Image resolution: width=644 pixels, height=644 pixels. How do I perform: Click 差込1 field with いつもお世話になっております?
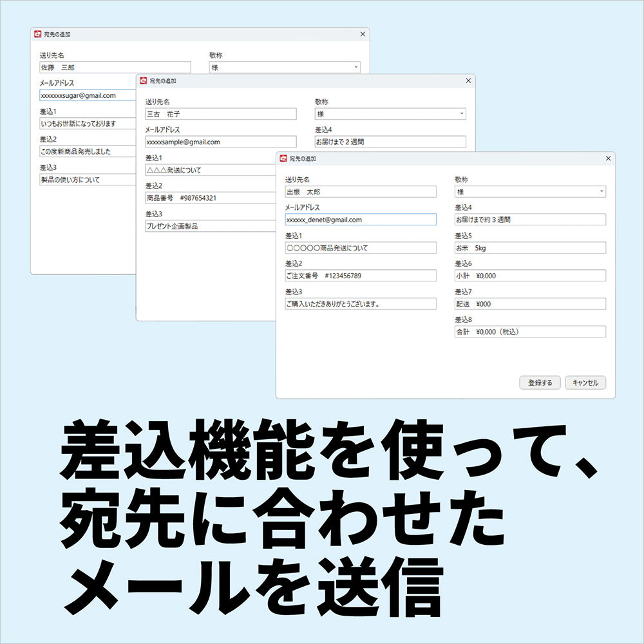click(x=88, y=124)
